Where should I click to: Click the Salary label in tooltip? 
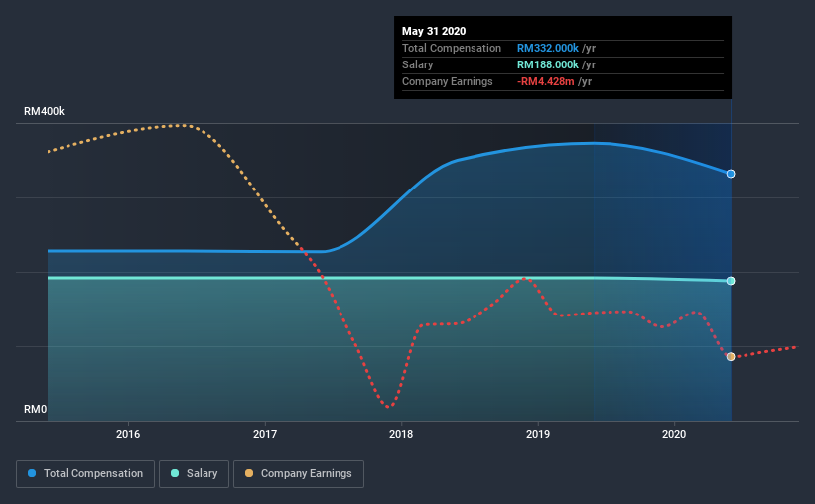[x=417, y=64]
